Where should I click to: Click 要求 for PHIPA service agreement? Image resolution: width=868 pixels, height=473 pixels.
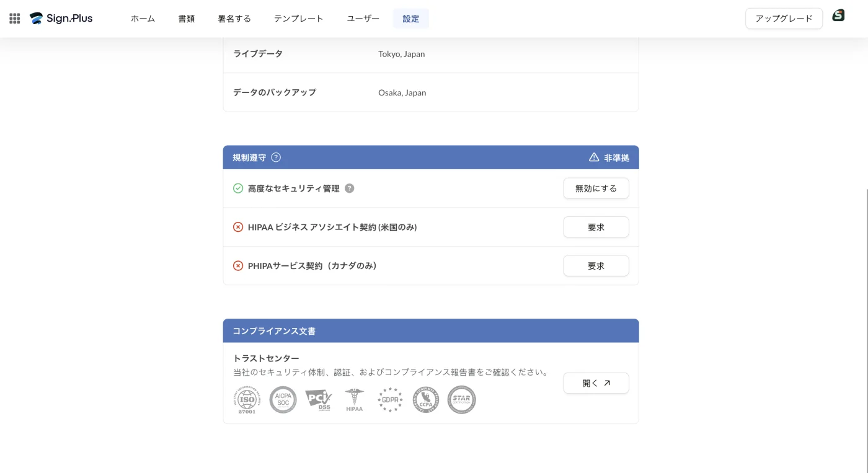click(x=596, y=266)
